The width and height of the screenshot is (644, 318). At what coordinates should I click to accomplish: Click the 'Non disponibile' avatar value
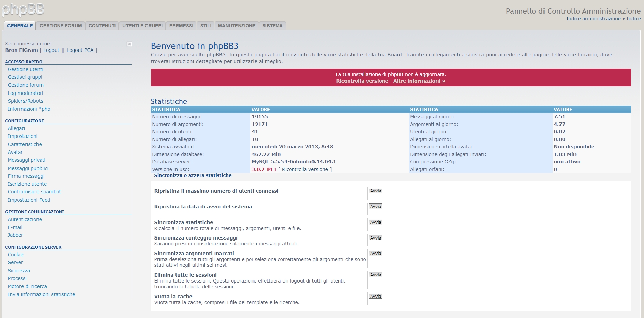click(x=574, y=147)
